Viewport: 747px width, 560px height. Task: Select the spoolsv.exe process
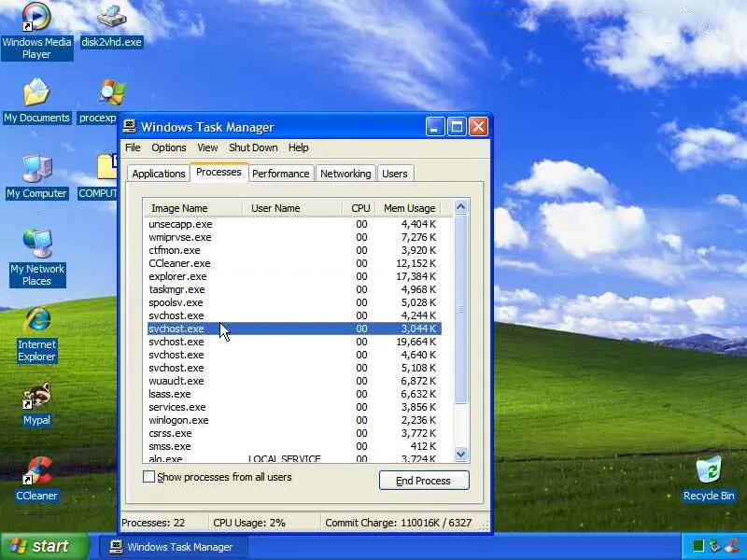tap(294, 302)
